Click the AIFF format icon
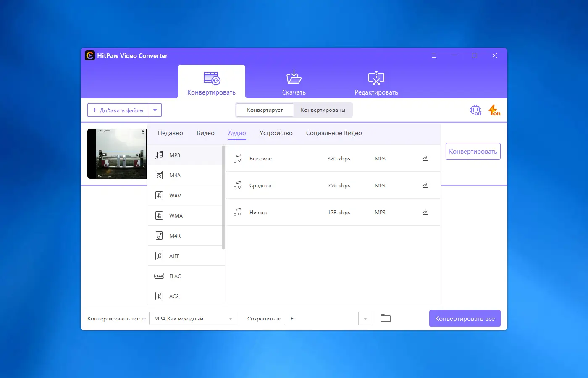This screenshot has width=588, height=378. tap(159, 256)
